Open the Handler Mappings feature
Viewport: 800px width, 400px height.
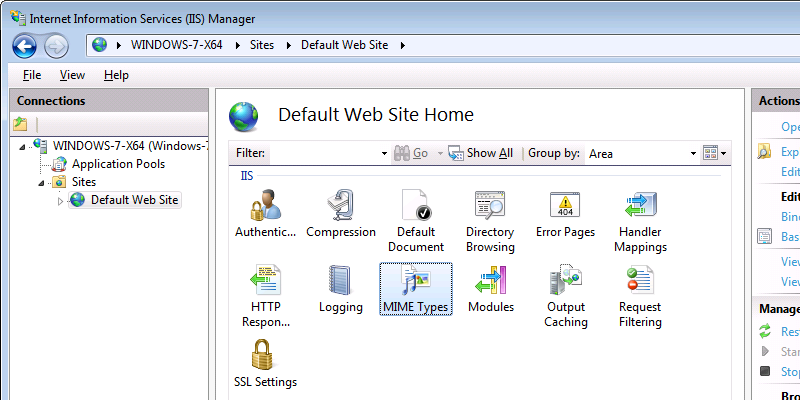pos(640,221)
